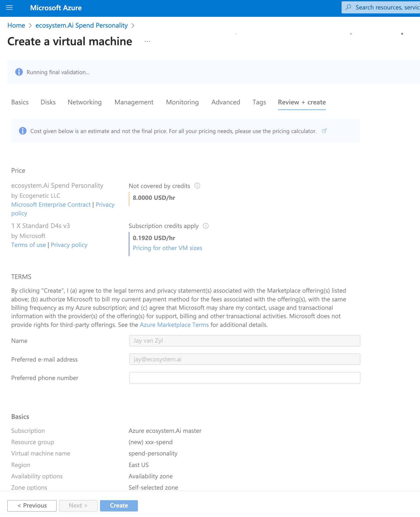View Pricing for other VM sizes
The width and height of the screenshot is (420, 517).
(x=167, y=248)
